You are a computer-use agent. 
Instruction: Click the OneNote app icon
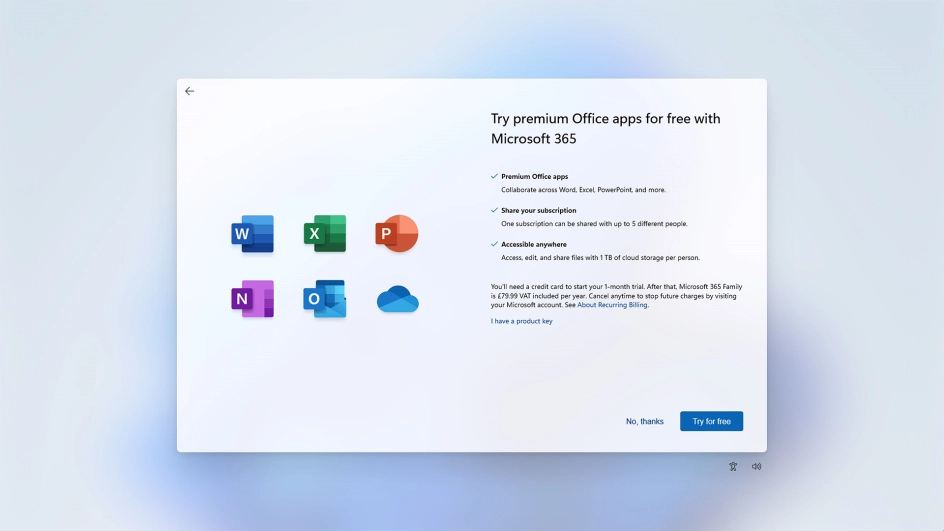click(x=252, y=299)
